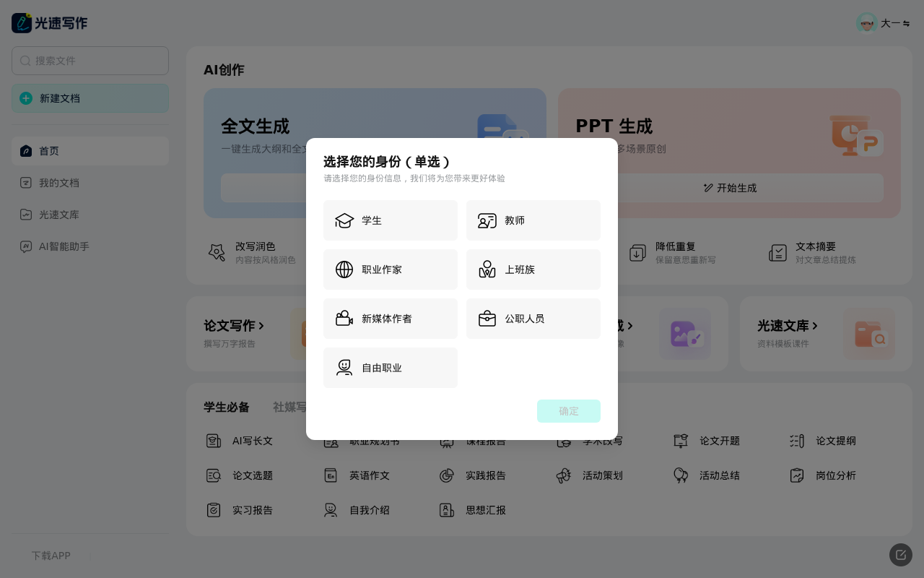Open the 实习报告 template

(240, 510)
